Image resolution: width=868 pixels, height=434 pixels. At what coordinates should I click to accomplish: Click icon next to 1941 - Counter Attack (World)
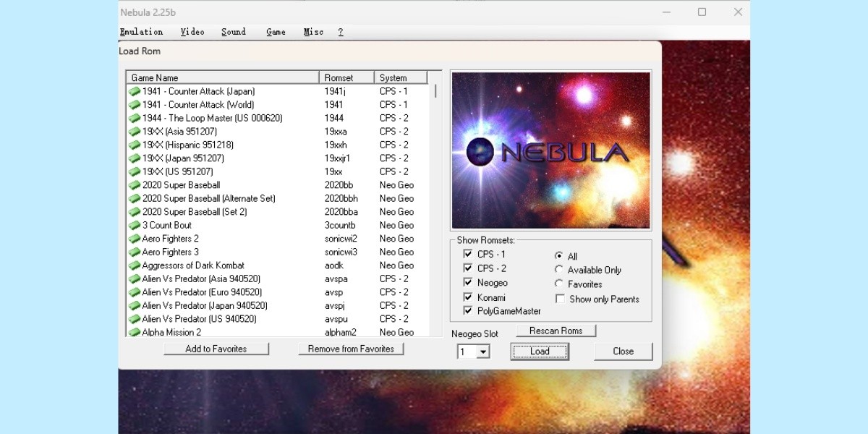pos(135,105)
